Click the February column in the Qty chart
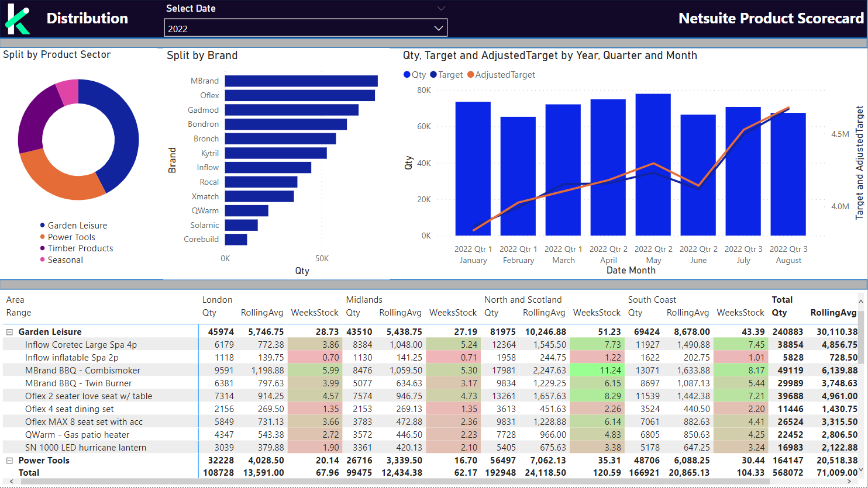The width and height of the screenshot is (868, 488). [x=518, y=176]
